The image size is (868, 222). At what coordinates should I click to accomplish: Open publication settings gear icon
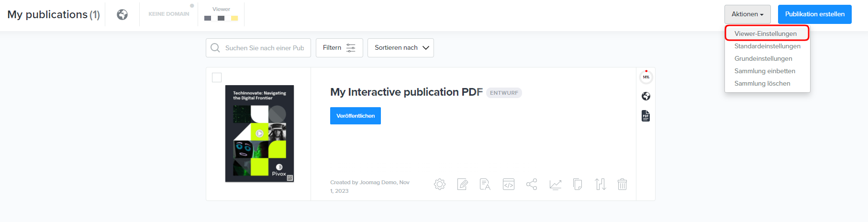(x=440, y=184)
